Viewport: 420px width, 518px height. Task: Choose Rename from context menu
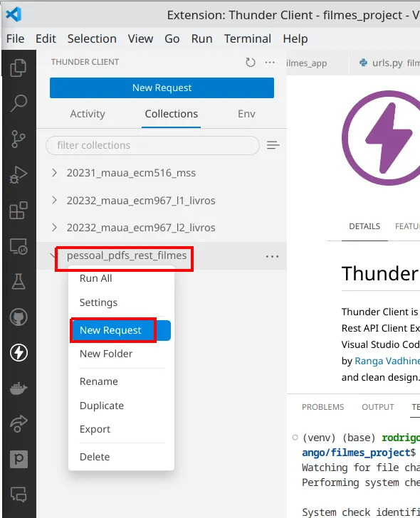point(121,381)
